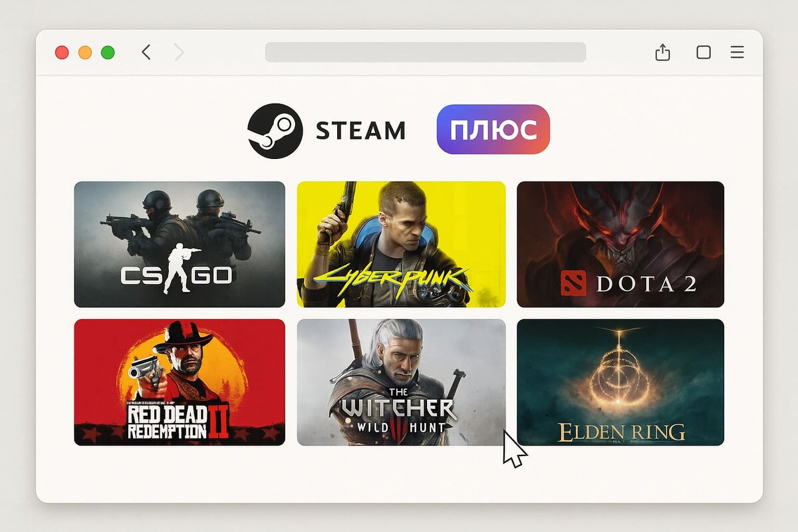Open the Dota 2 game card
Screen dimensions: 798x532
coord(620,244)
